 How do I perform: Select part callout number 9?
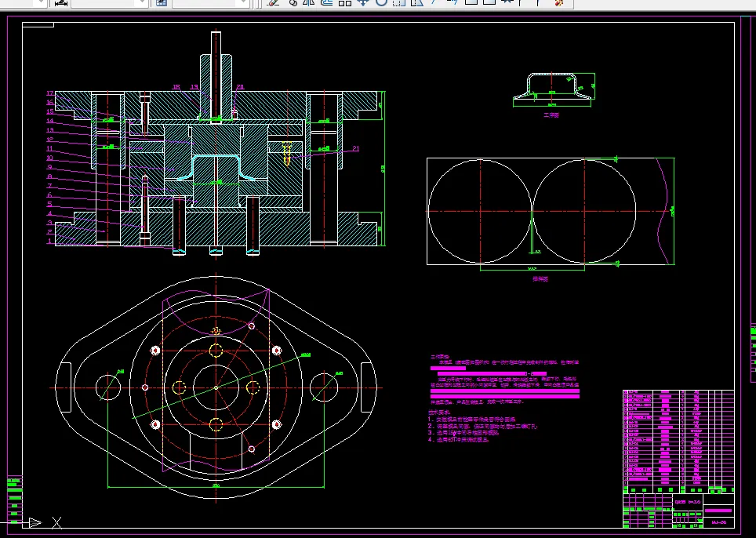[x=49, y=167]
